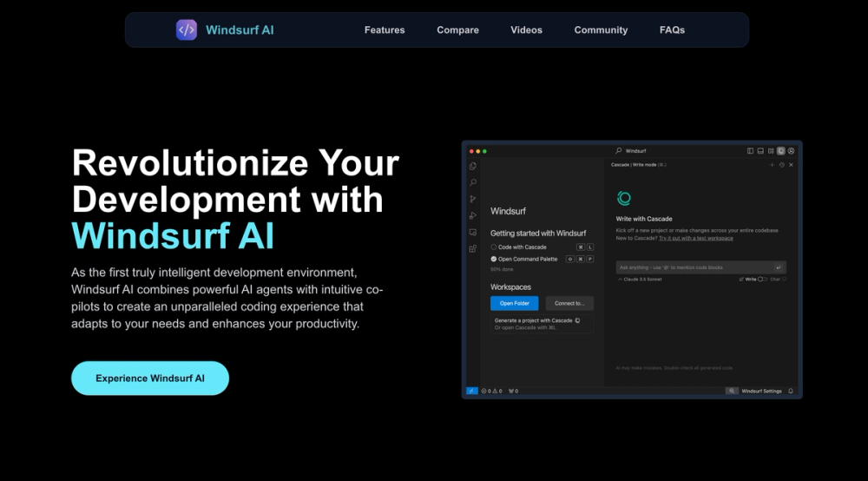Open the Run and Debug icon
The image size is (868, 481).
coord(473,216)
